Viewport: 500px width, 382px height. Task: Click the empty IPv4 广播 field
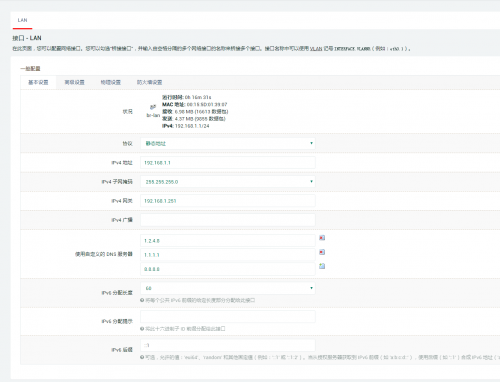tap(228, 220)
